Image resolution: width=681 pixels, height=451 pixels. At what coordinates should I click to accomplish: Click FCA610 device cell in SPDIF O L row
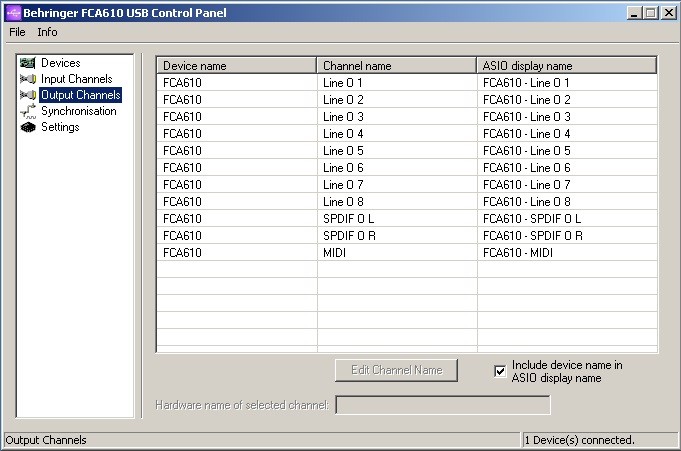tap(237, 218)
